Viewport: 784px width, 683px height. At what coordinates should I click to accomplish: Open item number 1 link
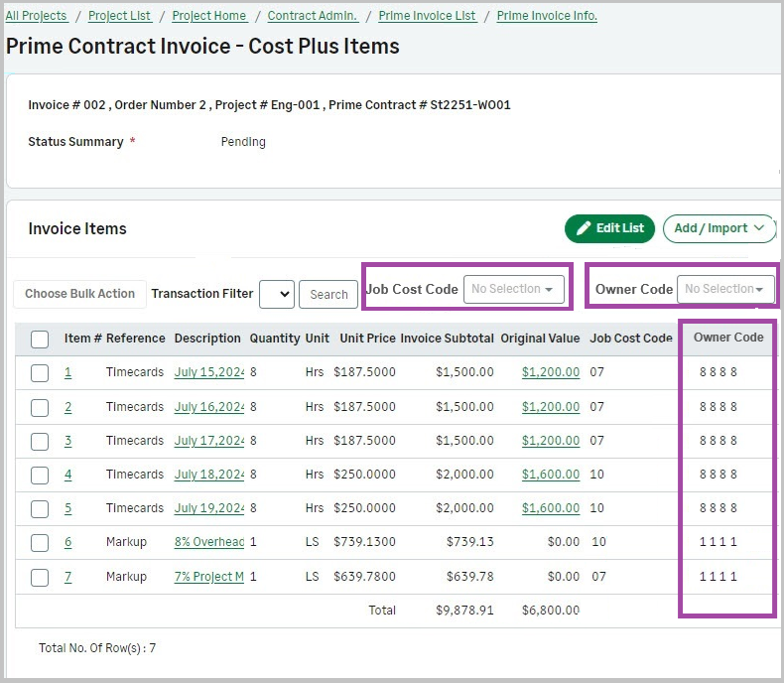click(68, 372)
